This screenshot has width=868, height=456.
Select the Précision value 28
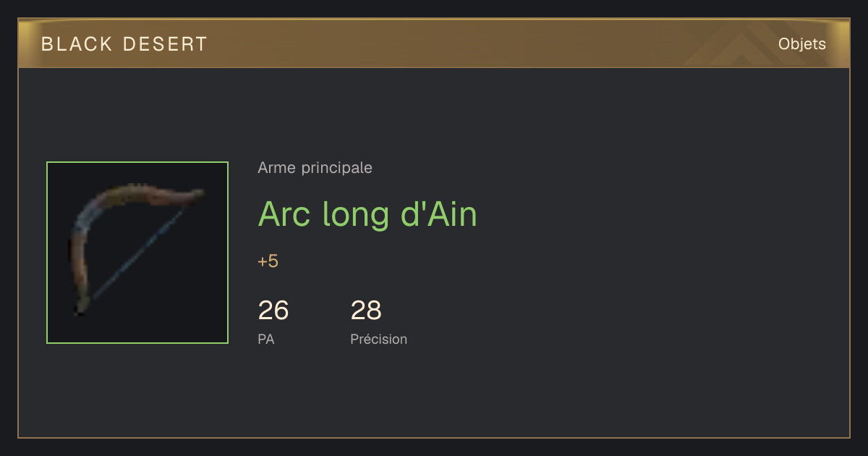[x=366, y=311]
